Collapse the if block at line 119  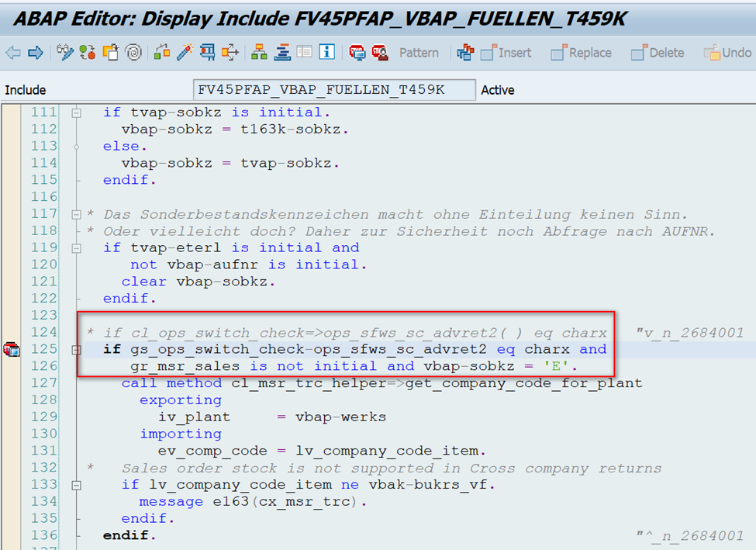pyautogui.click(x=76, y=248)
